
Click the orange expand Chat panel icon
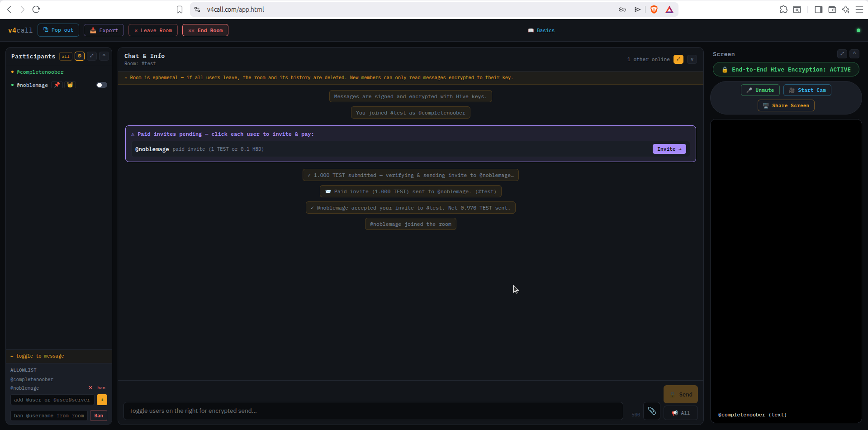tap(678, 59)
